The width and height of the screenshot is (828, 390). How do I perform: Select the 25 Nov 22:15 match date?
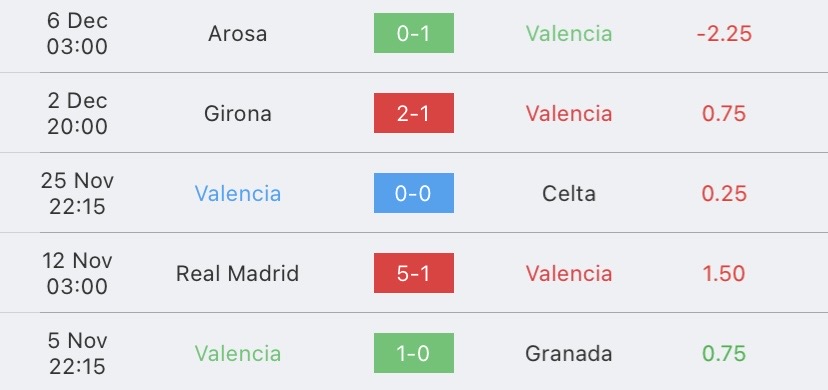[x=77, y=193]
